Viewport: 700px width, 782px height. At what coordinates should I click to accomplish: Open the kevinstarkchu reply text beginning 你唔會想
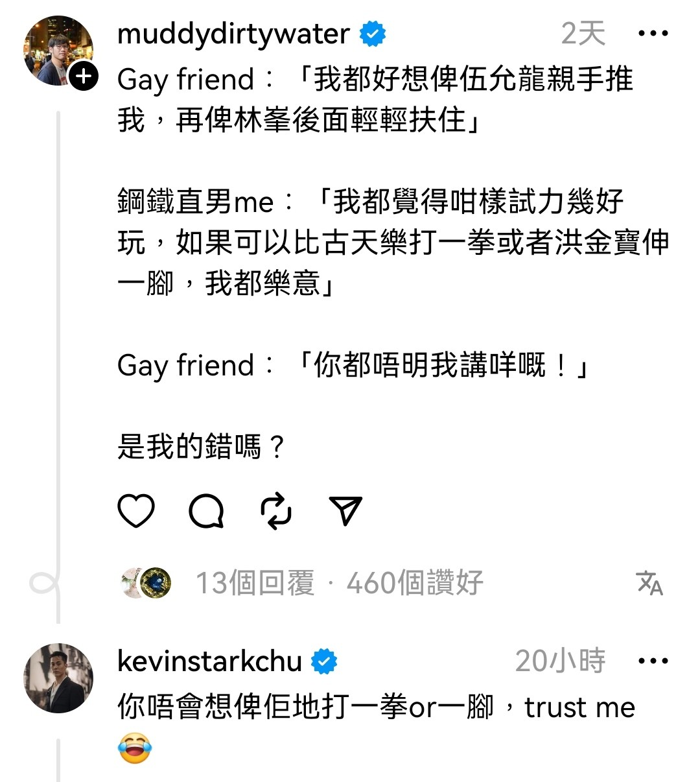(x=376, y=726)
